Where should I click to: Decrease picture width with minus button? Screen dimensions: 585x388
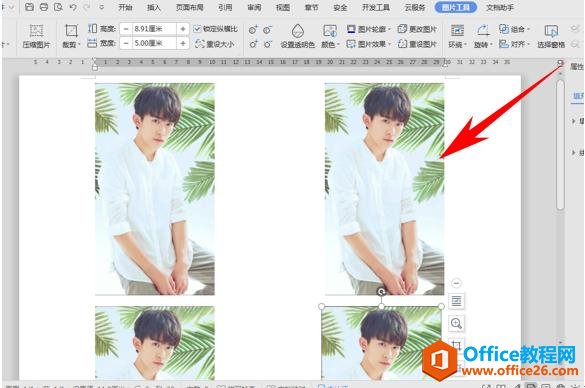point(126,44)
